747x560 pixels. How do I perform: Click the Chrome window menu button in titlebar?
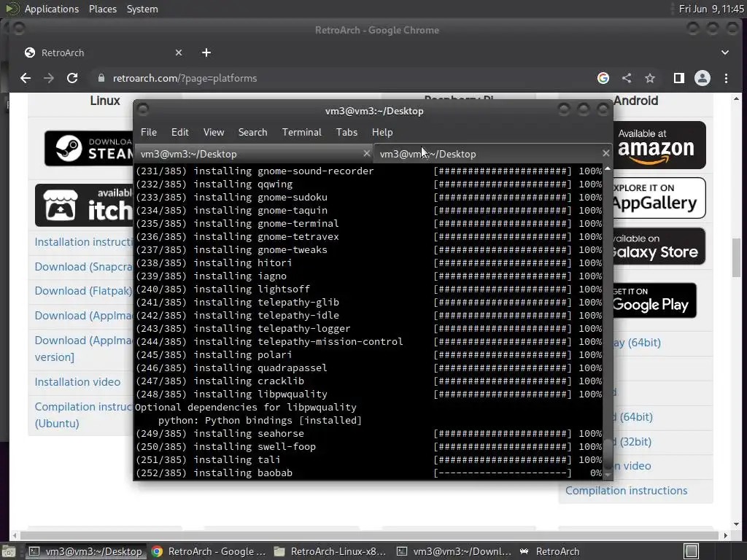tap(18, 29)
